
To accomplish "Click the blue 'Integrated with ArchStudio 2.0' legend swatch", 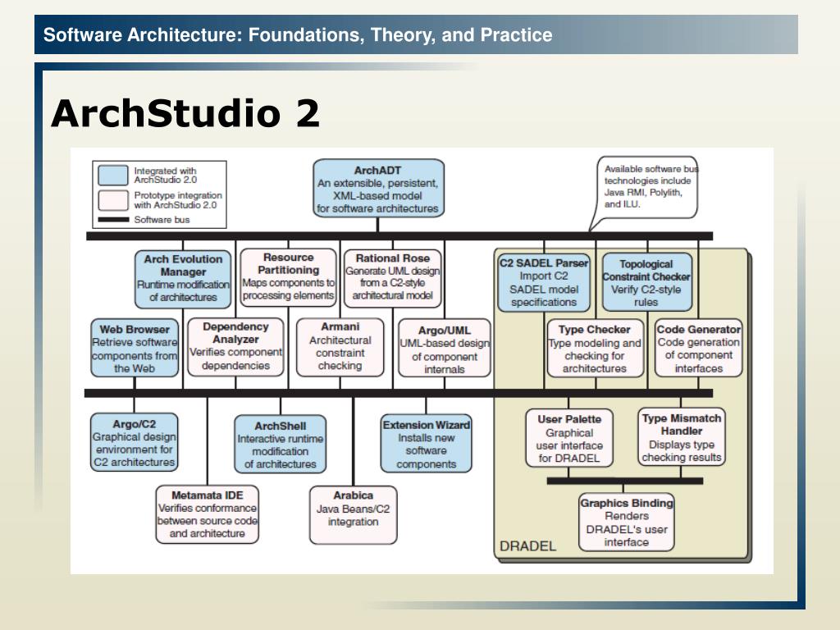I will coord(113,176).
